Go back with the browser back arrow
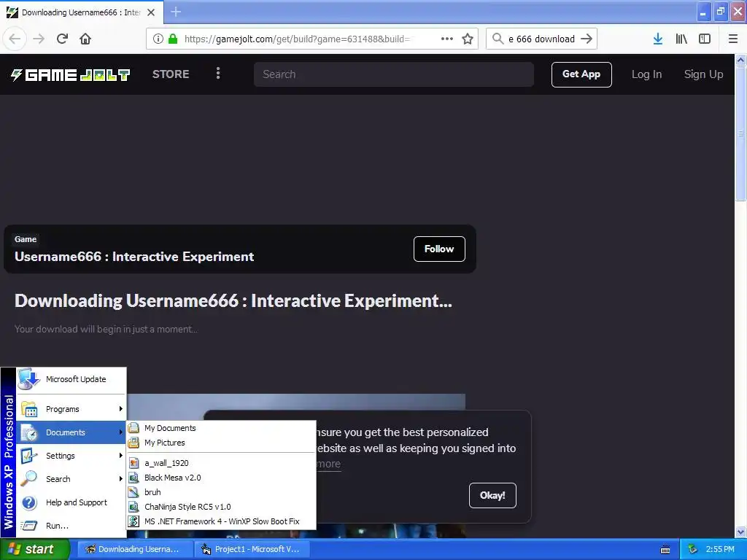The image size is (747, 560). [15, 39]
